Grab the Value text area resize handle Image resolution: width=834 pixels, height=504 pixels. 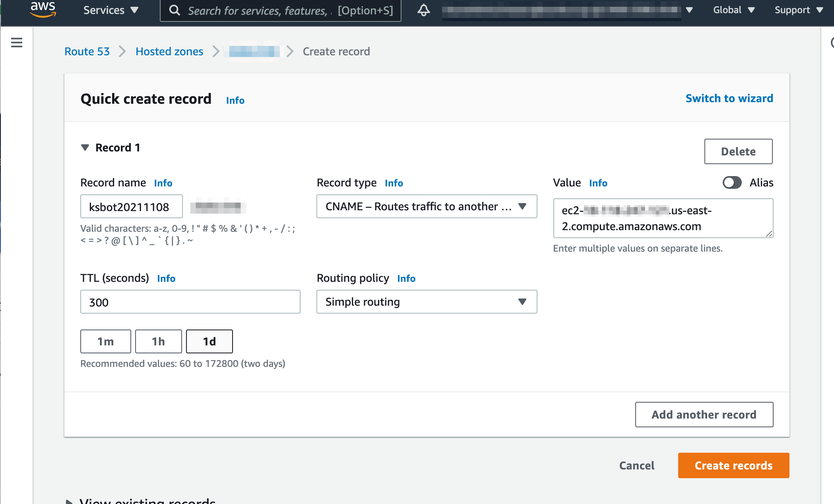pos(769,234)
